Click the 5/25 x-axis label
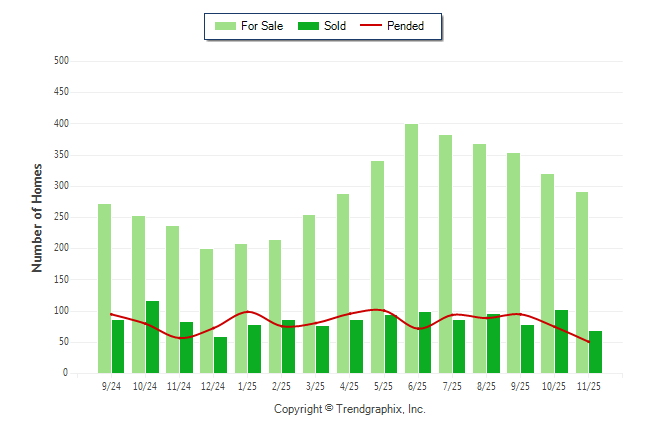The width and height of the screenshot is (646, 434). point(384,385)
